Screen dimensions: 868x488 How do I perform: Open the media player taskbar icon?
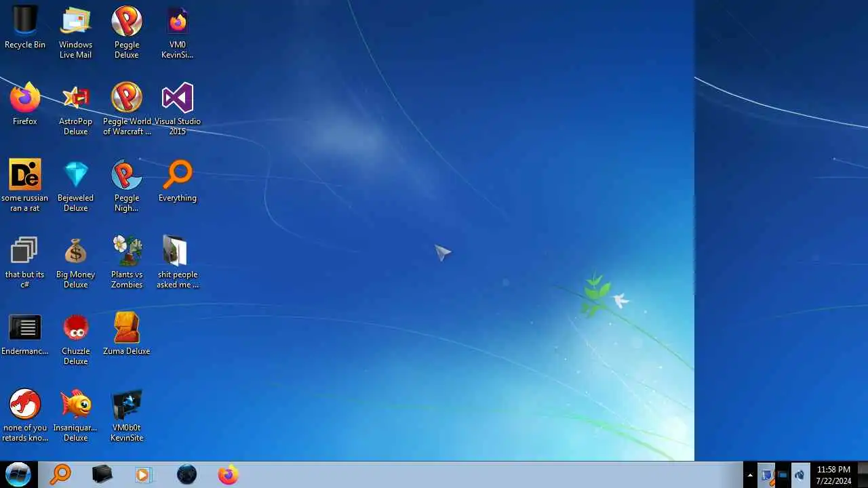143,474
